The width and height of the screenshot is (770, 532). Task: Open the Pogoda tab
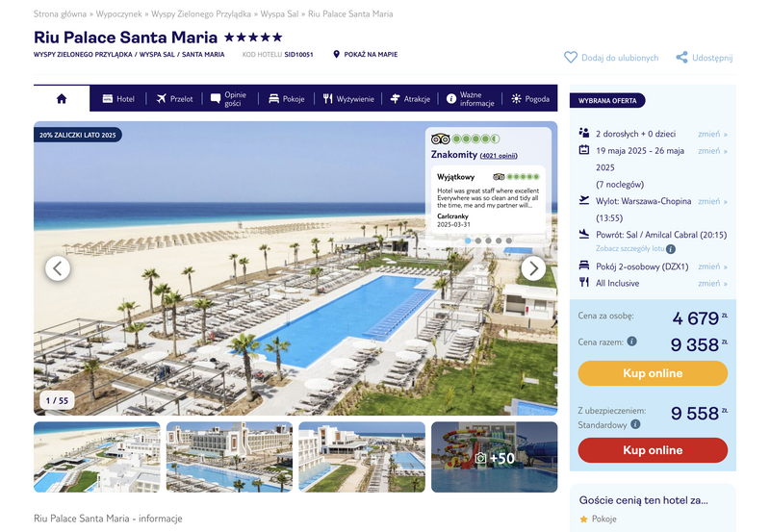[530, 99]
